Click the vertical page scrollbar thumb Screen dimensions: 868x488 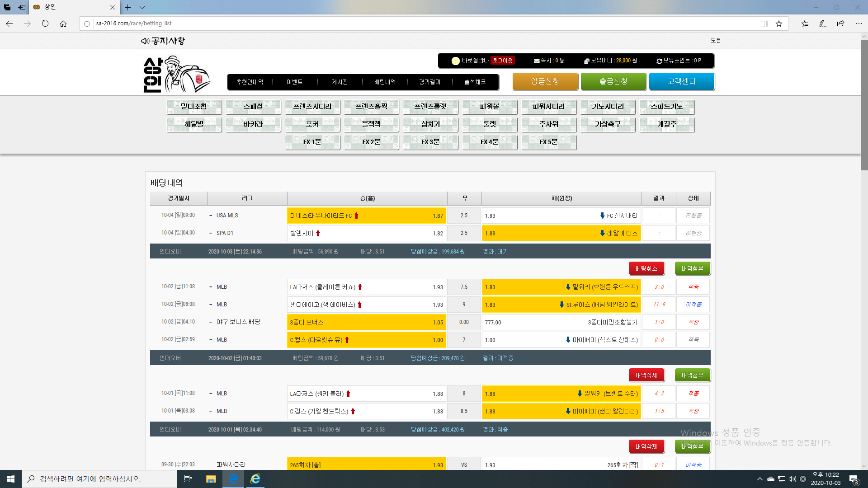point(864,104)
